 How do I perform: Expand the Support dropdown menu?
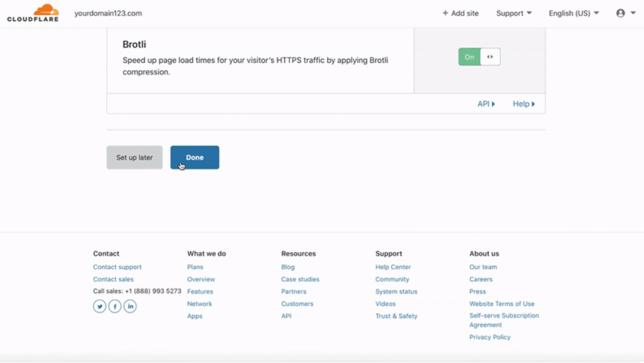tap(513, 13)
